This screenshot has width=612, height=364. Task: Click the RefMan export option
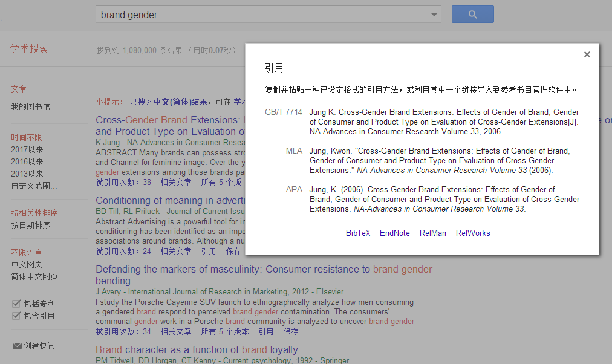tap(432, 232)
